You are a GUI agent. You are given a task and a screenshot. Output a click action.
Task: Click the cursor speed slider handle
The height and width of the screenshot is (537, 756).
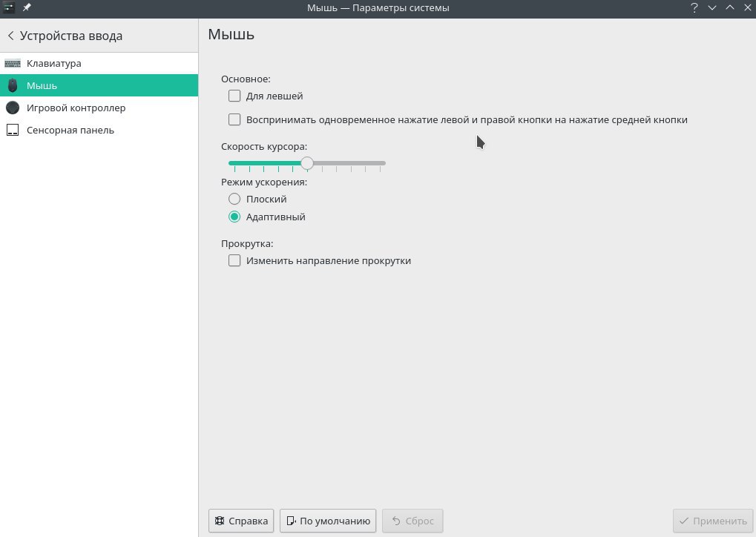(x=307, y=163)
